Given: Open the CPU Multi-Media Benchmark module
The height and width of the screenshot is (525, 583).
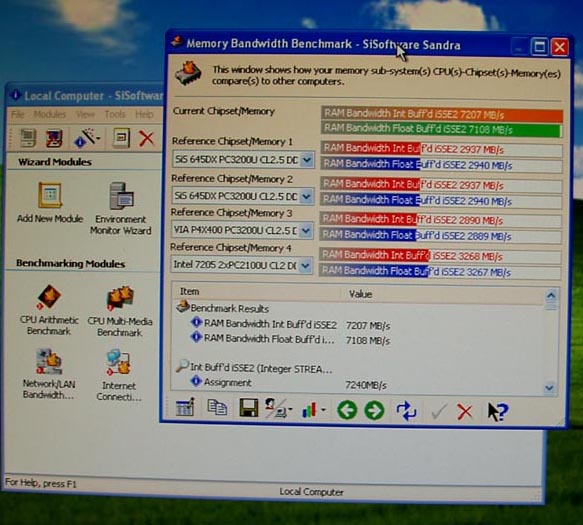Looking at the screenshot, I should click(x=120, y=311).
